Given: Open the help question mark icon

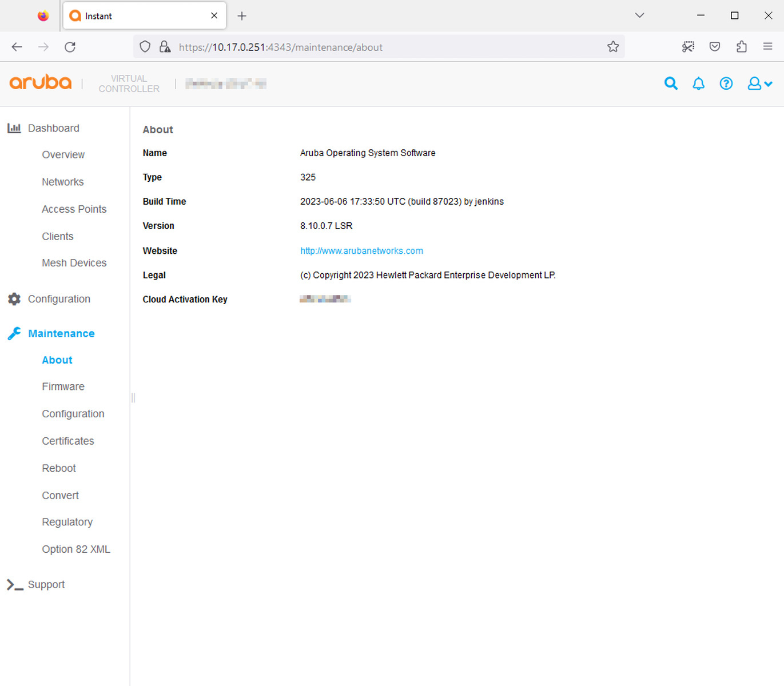Looking at the screenshot, I should 726,84.
